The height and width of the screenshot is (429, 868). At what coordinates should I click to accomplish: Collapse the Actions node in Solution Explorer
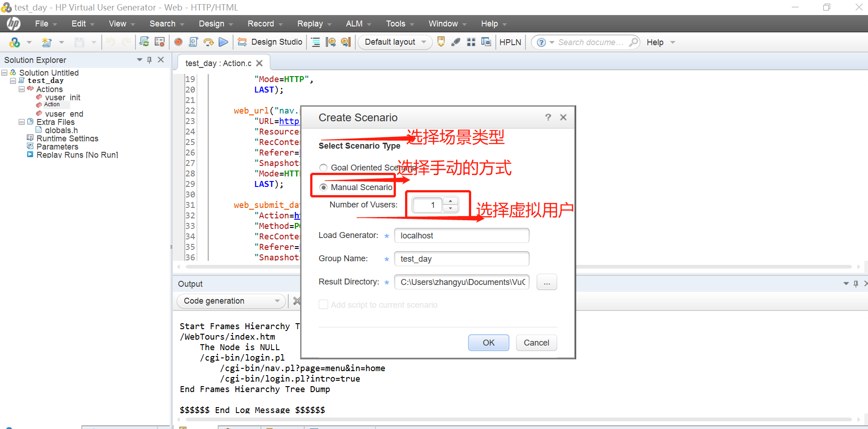pyautogui.click(x=21, y=89)
